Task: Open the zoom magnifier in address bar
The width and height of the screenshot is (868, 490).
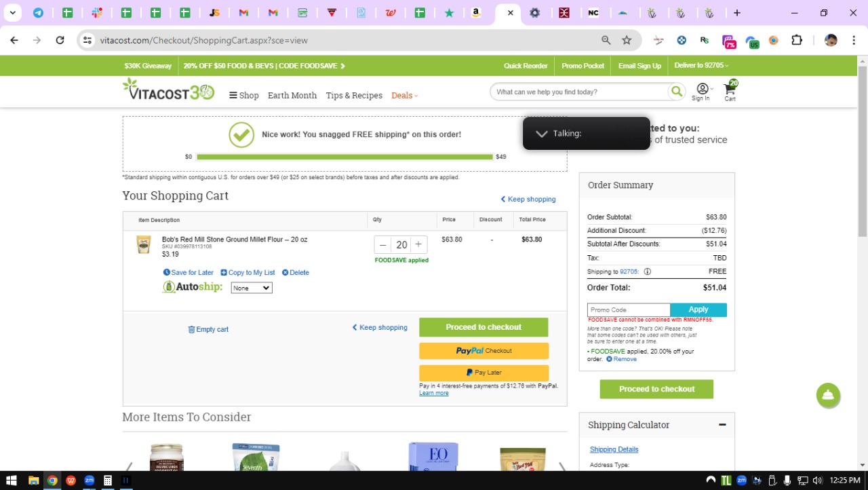Action: coord(606,40)
